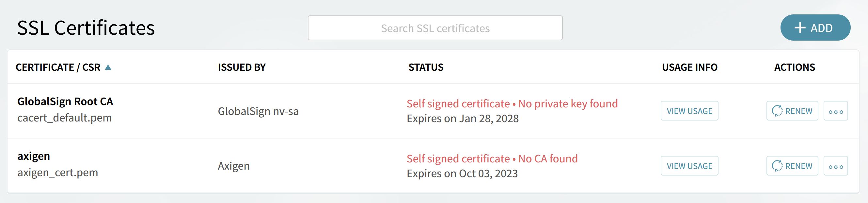Screen dimensions: 868x203
Task: Click the Actions column header
Action: point(795,67)
